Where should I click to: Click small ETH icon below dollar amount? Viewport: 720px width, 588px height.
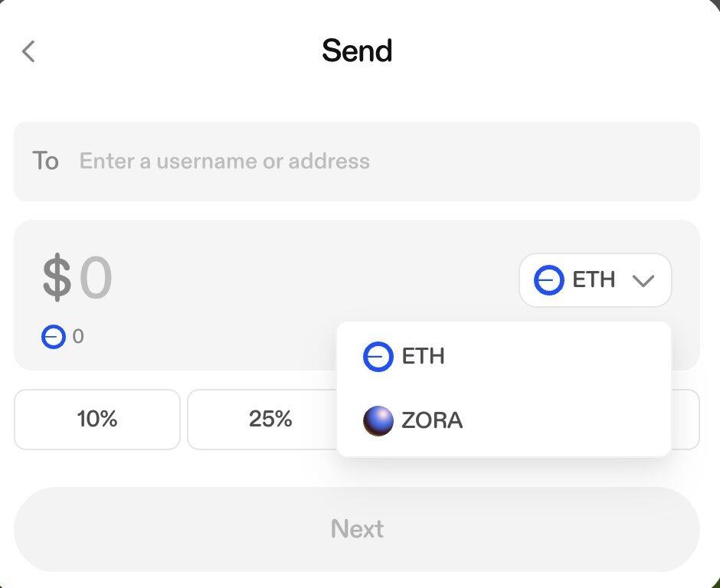[53, 336]
